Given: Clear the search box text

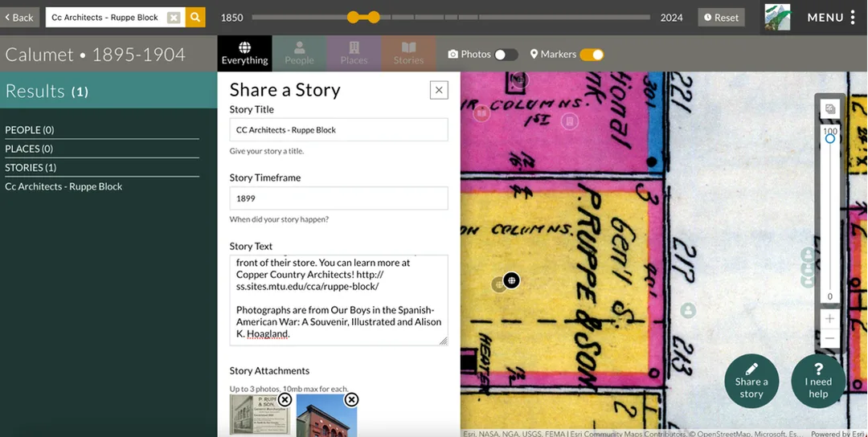Looking at the screenshot, I should (x=174, y=18).
